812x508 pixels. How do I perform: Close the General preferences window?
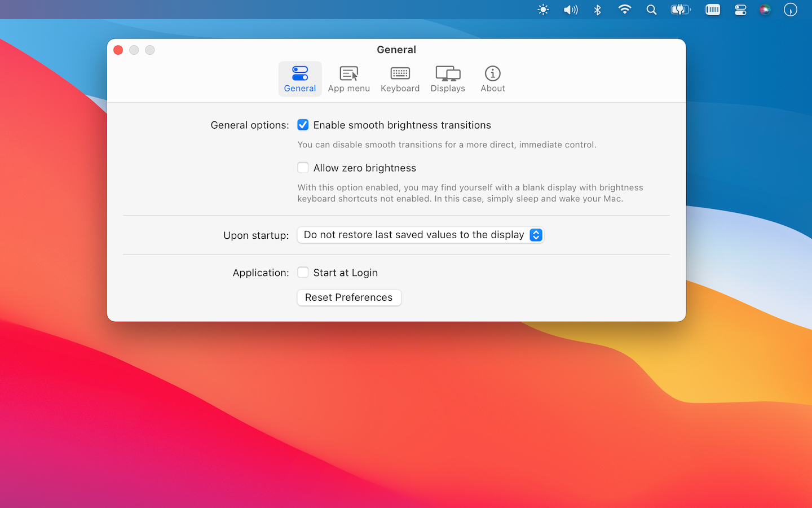118,50
